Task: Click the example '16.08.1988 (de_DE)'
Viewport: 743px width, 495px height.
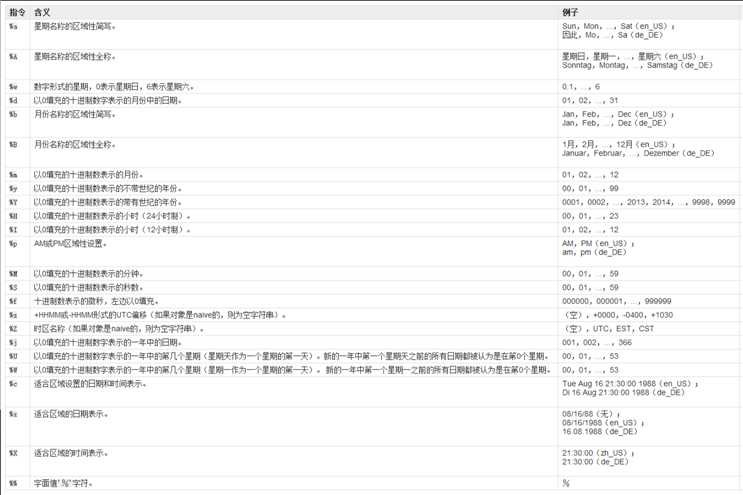Action: click(600, 432)
